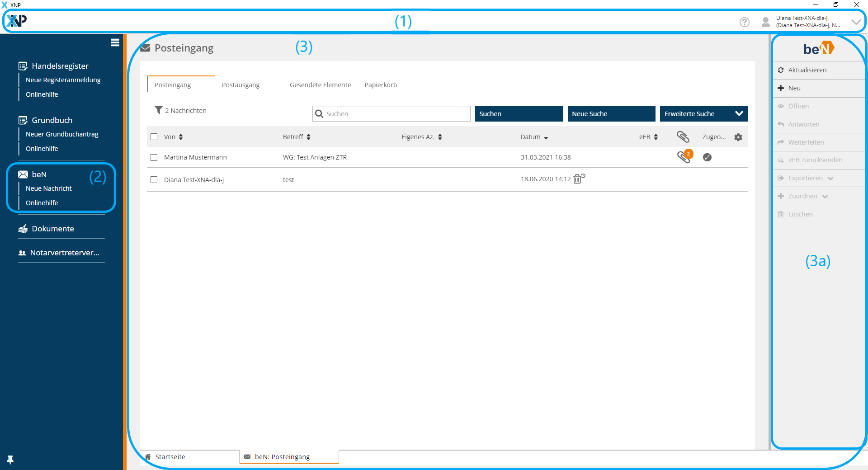The width and height of the screenshot is (868, 470).
Task: Click the XNP logo in header
Action: click(17, 21)
